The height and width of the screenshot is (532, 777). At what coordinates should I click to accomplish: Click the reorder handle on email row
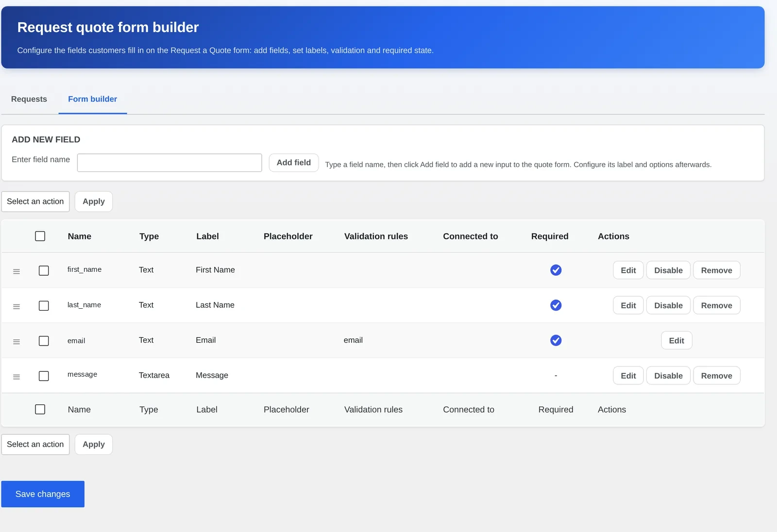click(x=17, y=342)
